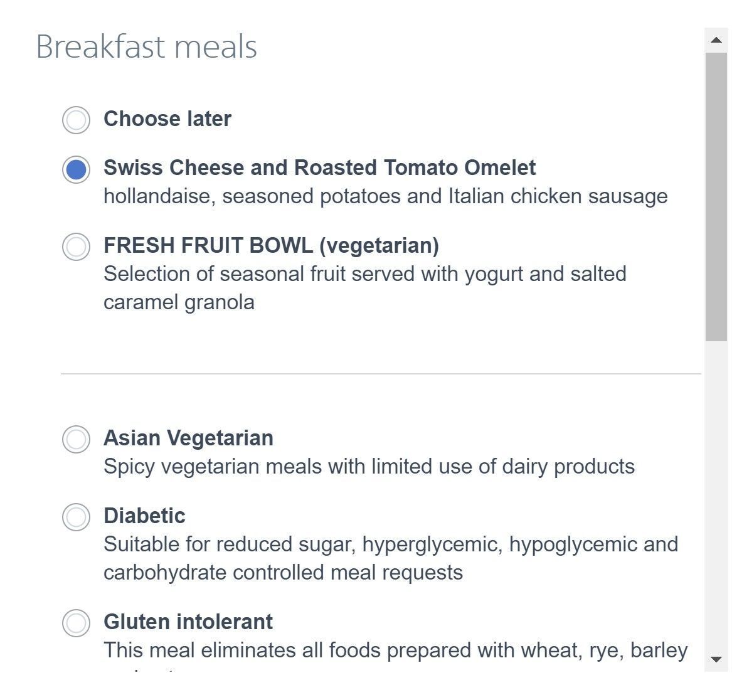Pick the Diabetic meal radio button

(76, 517)
